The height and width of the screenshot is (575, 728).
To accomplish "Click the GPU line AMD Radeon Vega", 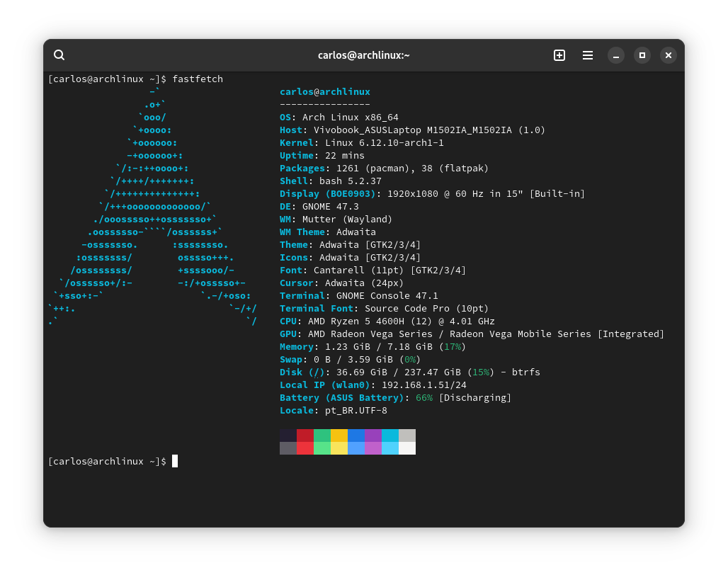I will click(x=472, y=334).
